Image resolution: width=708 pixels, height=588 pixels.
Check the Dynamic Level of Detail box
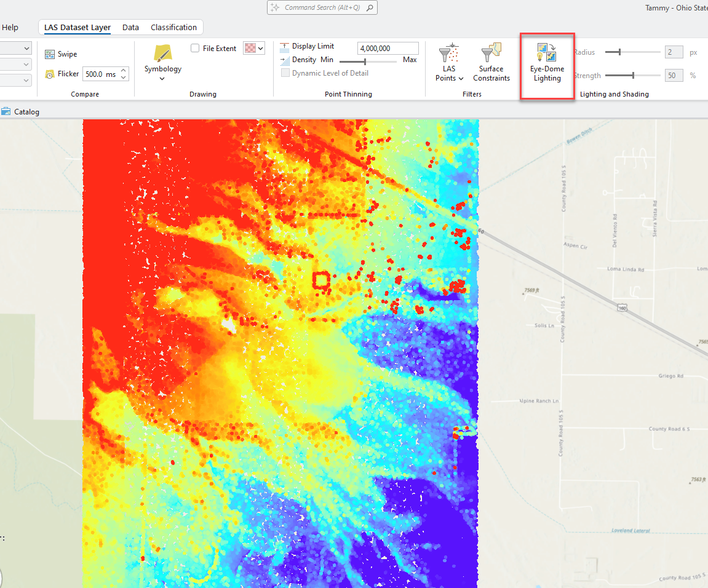pos(285,73)
